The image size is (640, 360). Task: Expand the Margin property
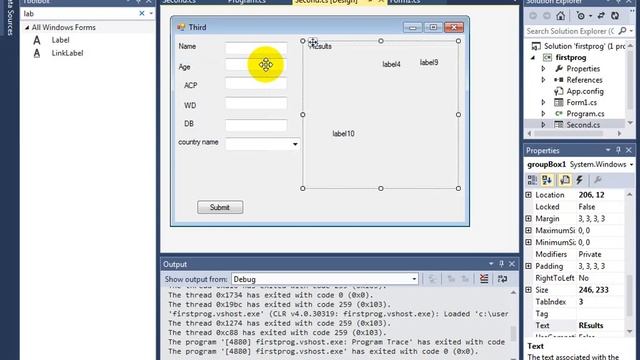pos(529,219)
